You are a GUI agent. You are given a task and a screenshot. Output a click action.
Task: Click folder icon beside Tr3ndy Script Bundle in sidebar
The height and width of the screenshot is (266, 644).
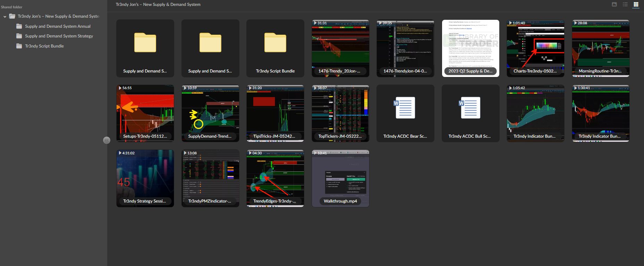19,46
